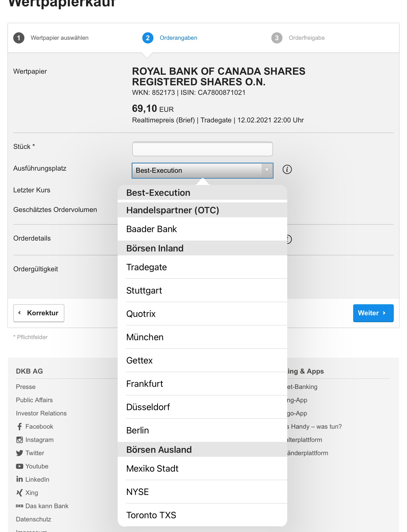Open Das kann Bank link

click(x=47, y=506)
